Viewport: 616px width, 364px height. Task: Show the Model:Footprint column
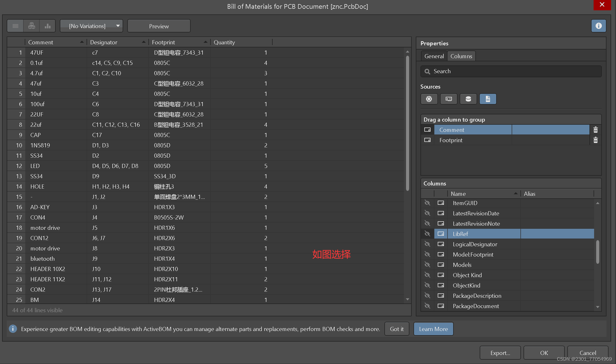pyautogui.click(x=427, y=255)
